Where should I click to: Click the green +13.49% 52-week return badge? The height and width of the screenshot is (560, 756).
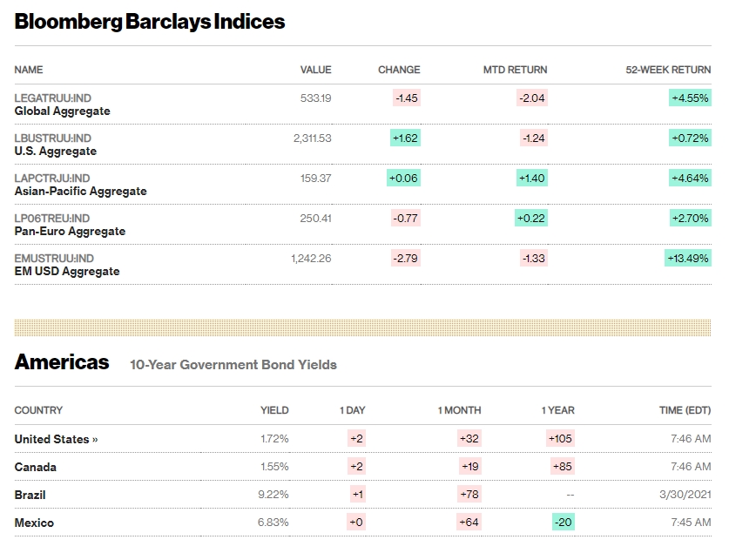point(689,258)
